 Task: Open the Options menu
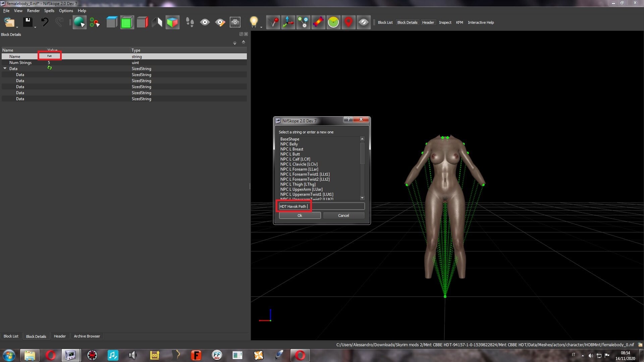click(x=66, y=11)
